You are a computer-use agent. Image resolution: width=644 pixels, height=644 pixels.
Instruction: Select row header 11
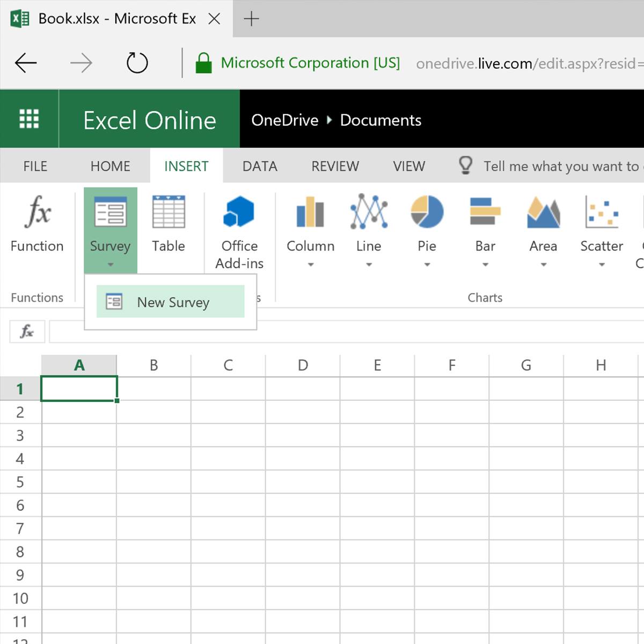click(x=20, y=621)
